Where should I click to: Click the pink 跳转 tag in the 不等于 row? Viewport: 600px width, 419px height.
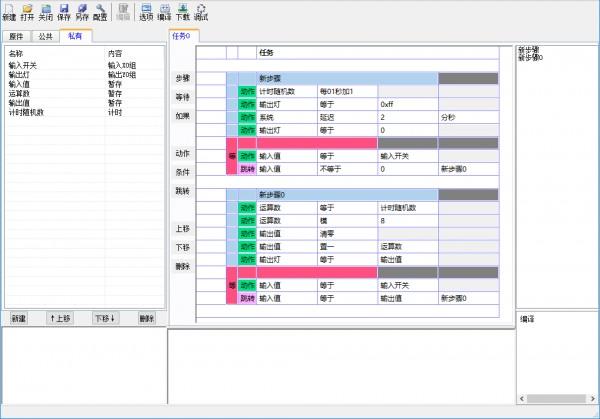coord(247,169)
